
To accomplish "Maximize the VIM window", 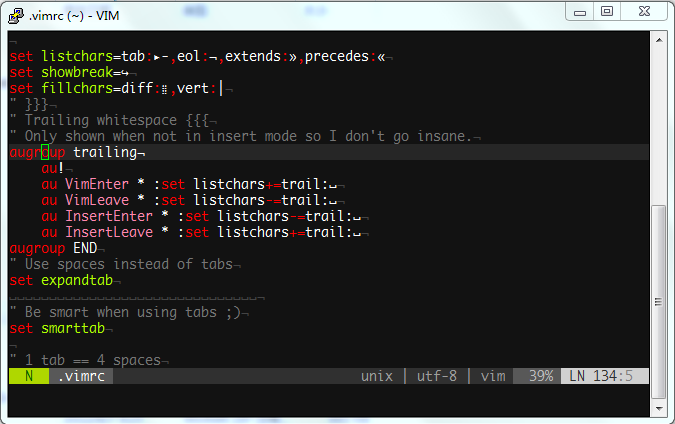I will (x=607, y=11).
